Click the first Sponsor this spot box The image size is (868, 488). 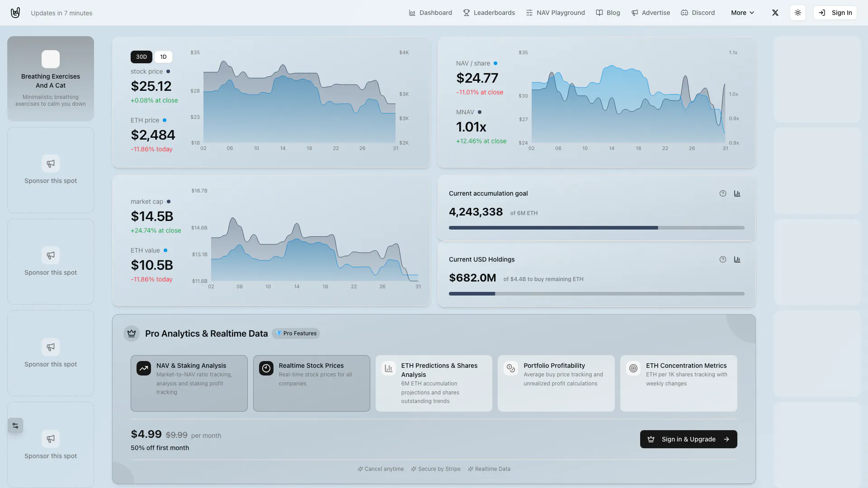(51, 170)
